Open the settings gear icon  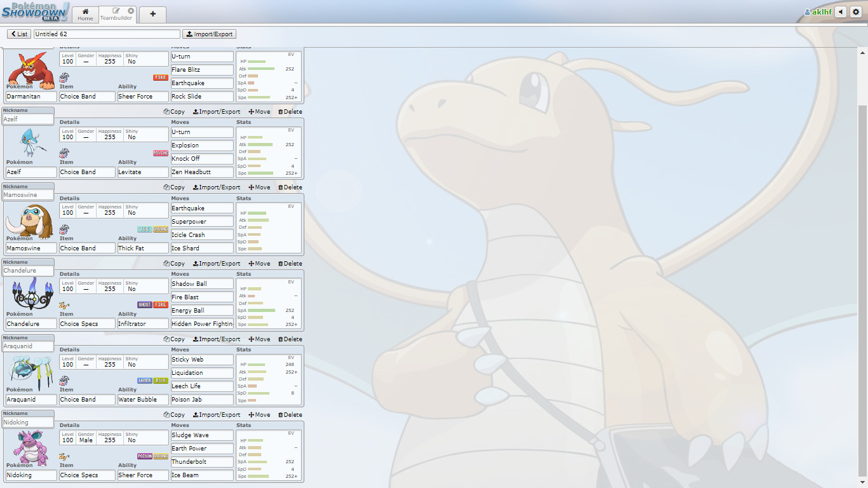pos(855,12)
